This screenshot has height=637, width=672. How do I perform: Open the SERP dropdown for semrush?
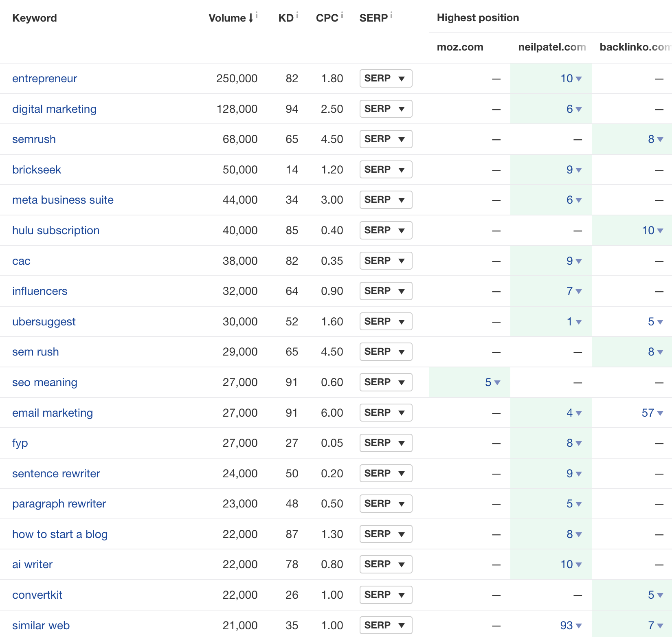click(385, 139)
